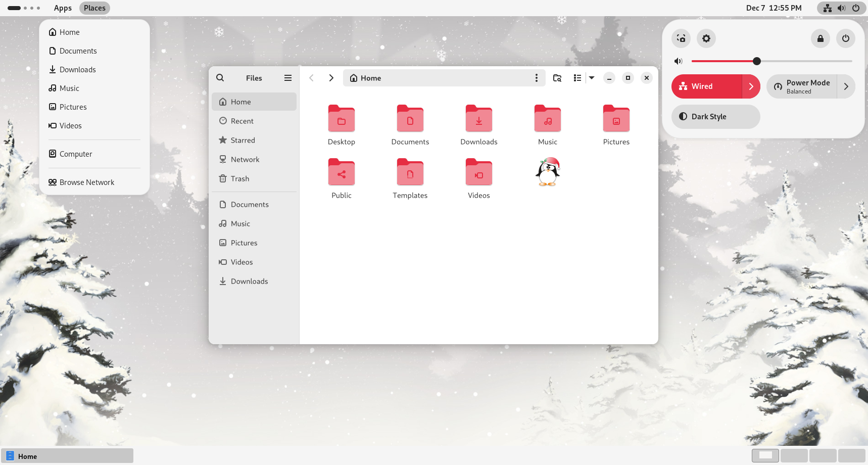Adjust the volume slider

(x=771, y=61)
